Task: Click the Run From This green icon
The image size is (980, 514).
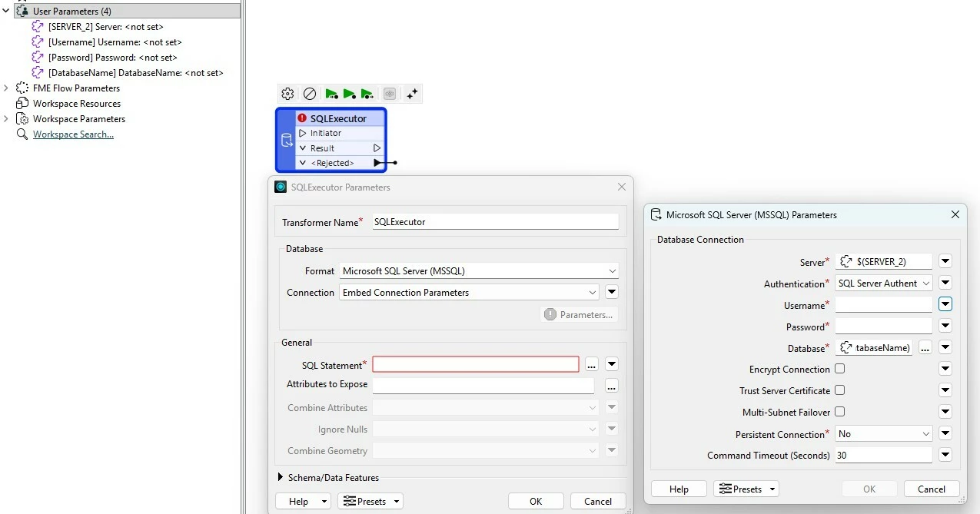Action: click(x=367, y=94)
